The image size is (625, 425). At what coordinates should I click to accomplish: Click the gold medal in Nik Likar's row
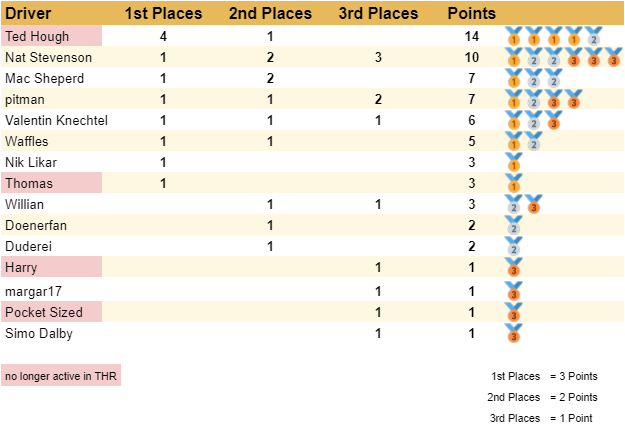click(x=514, y=162)
